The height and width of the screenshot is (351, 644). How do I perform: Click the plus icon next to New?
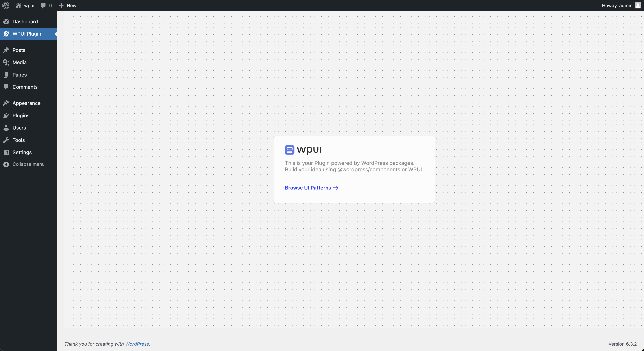61,6
